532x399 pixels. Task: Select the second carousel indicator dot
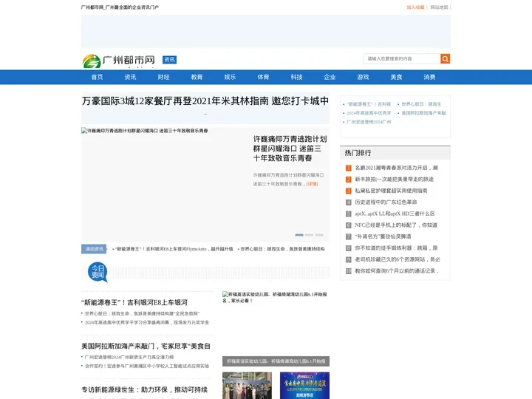[309, 235]
